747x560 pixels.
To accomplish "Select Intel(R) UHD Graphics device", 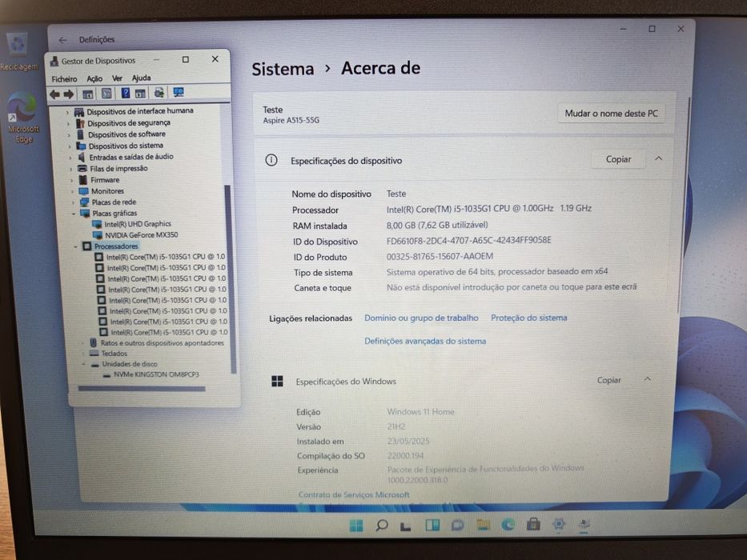I will [138, 224].
